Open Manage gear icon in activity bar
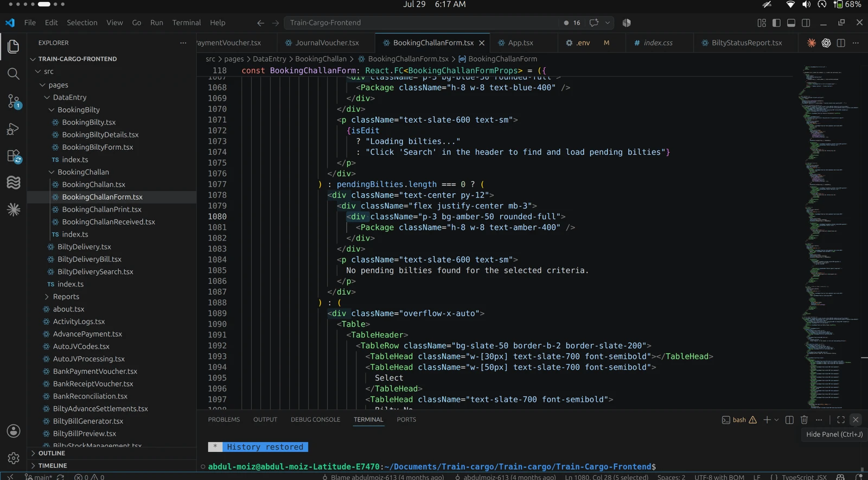 [14, 458]
